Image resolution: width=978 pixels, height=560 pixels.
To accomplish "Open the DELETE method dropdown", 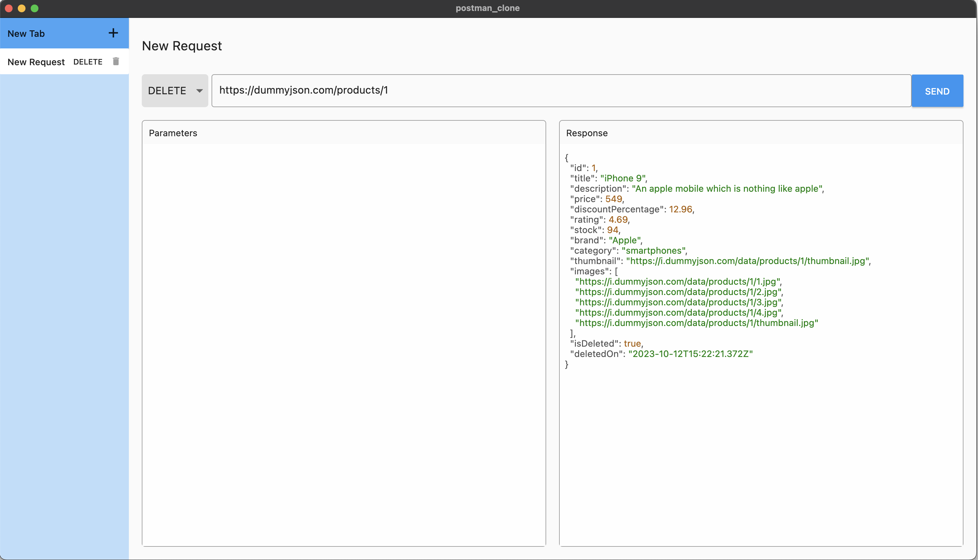I will tap(174, 91).
